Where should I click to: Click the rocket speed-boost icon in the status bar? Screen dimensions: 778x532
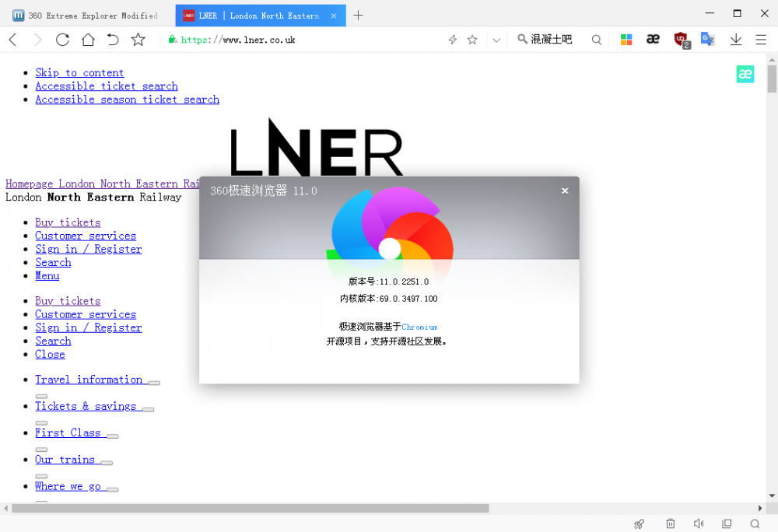click(639, 523)
